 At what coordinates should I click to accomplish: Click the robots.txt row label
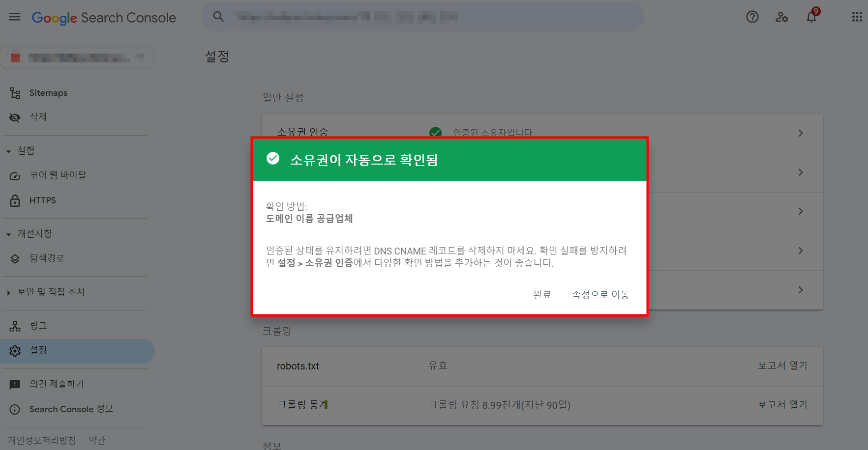point(298,366)
